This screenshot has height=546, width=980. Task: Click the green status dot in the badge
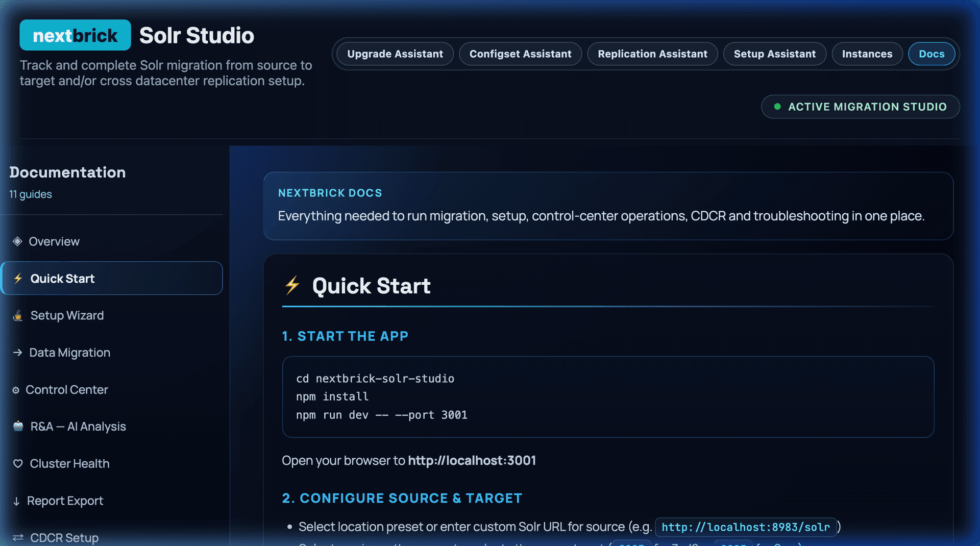777,107
